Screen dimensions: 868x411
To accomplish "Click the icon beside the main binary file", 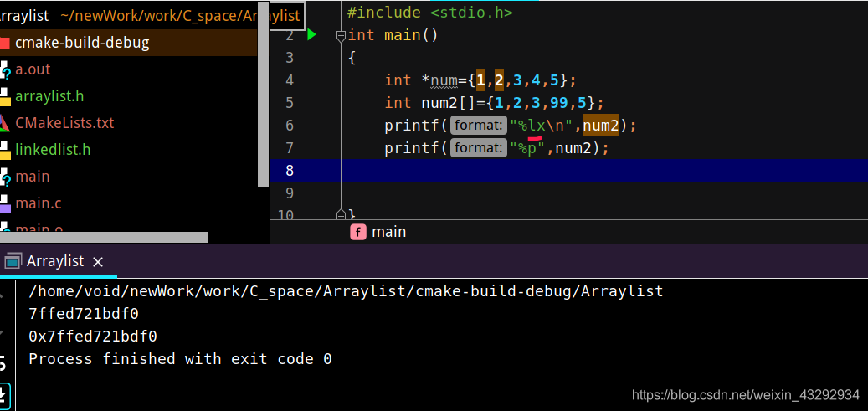I will (x=5, y=177).
